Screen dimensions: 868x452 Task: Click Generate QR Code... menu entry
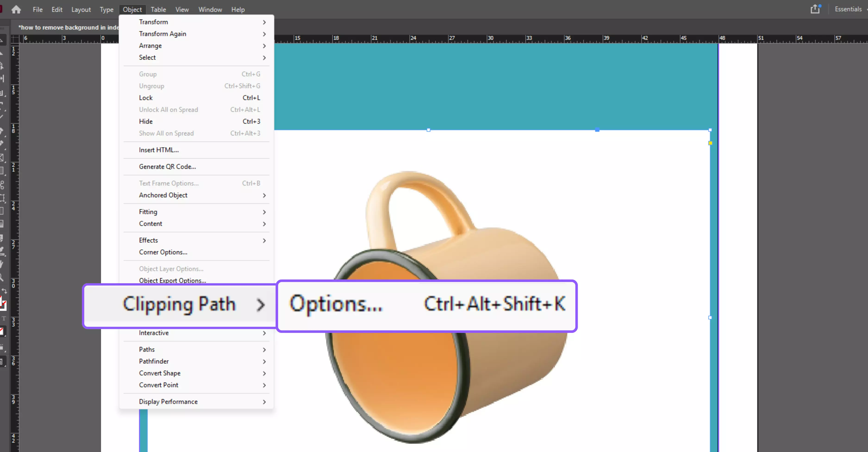click(x=167, y=167)
